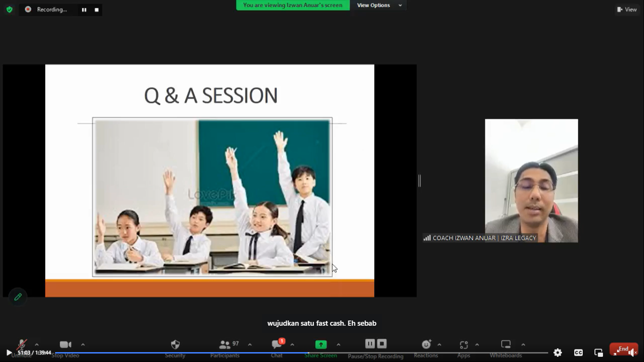The width and height of the screenshot is (644, 362).
Task: Open the Reactions smiley icon
Action: 426,345
